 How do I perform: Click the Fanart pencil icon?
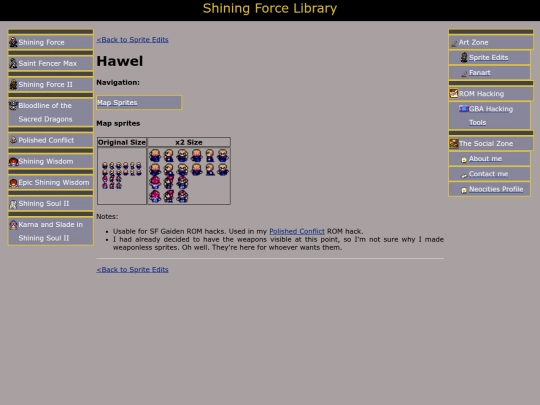(464, 73)
